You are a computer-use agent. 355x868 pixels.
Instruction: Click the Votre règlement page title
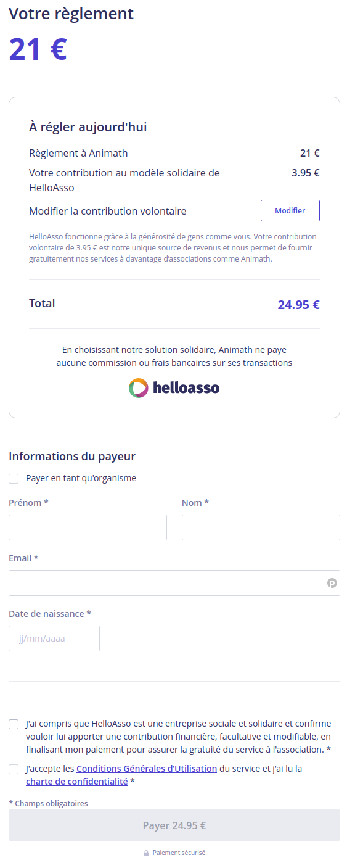(x=71, y=14)
